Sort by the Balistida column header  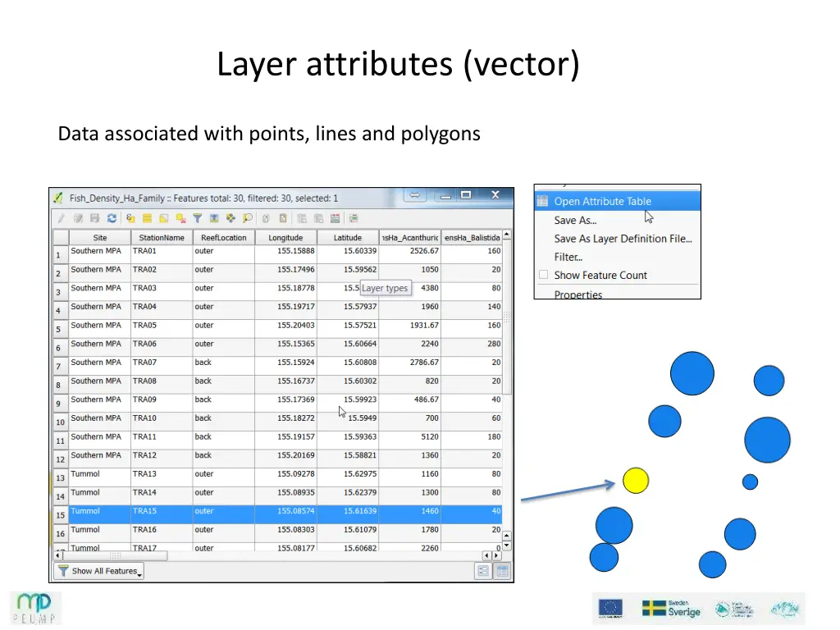[x=472, y=237]
